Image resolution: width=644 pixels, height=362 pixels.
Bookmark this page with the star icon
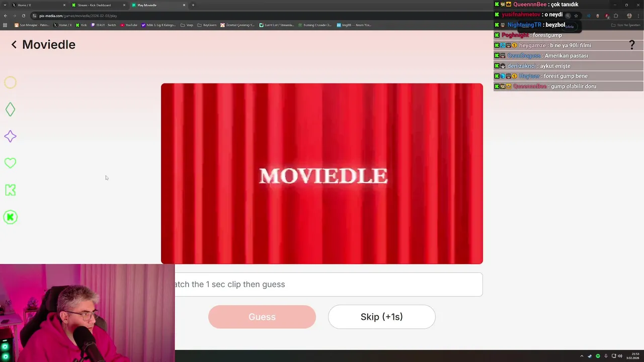pos(576,16)
